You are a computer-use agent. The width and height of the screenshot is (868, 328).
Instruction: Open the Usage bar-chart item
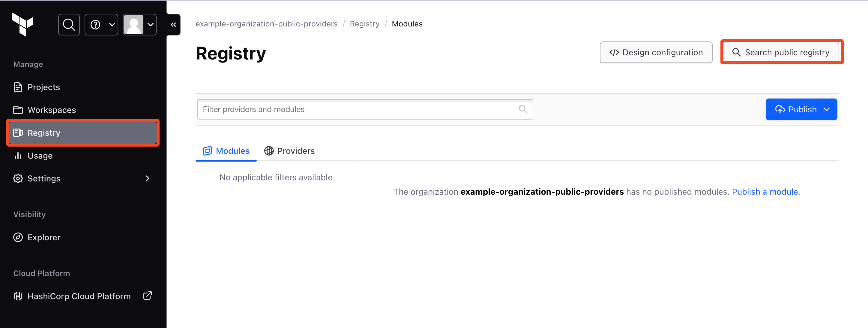(x=40, y=156)
